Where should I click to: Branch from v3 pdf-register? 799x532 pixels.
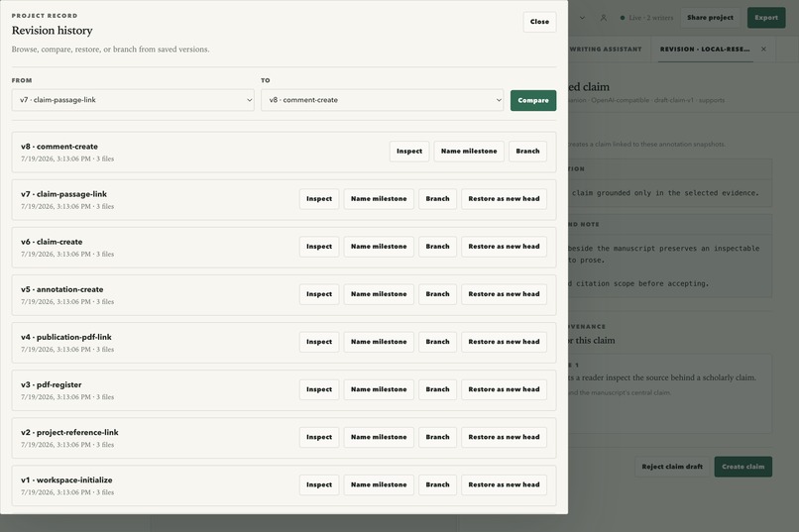tap(437, 389)
